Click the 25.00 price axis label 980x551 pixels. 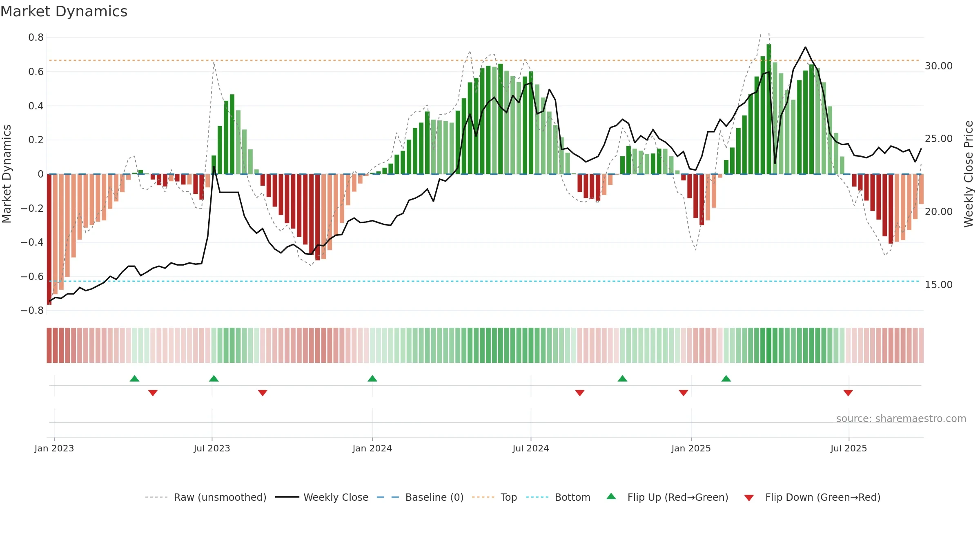(x=939, y=139)
